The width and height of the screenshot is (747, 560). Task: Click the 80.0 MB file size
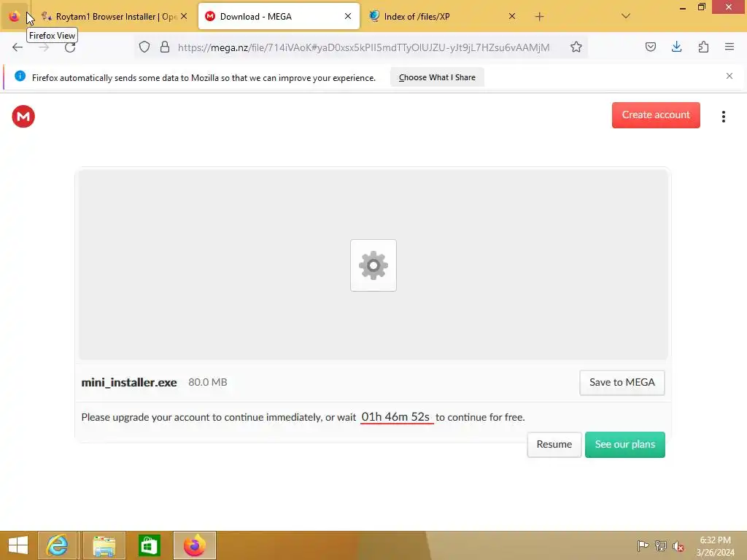tap(208, 382)
